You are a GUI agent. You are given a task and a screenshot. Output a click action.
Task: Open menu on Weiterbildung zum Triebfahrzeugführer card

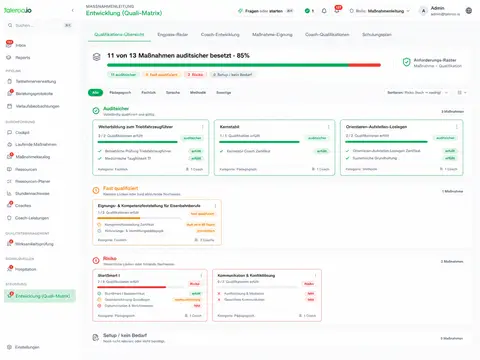pos(202,127)
